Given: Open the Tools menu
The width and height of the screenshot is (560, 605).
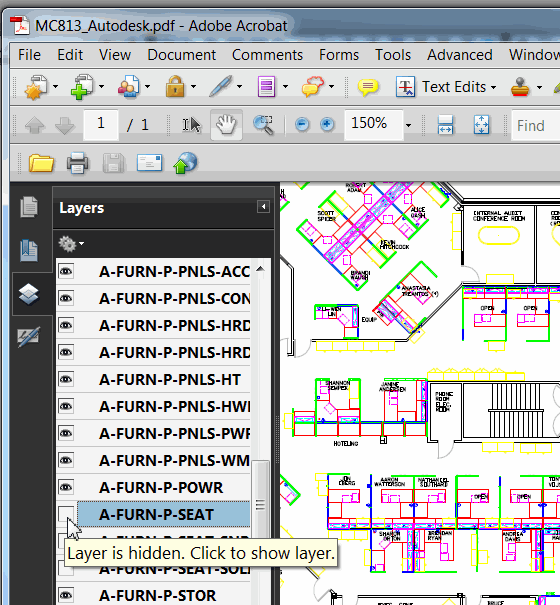Looking at the screenshot, I should point(393,55).
